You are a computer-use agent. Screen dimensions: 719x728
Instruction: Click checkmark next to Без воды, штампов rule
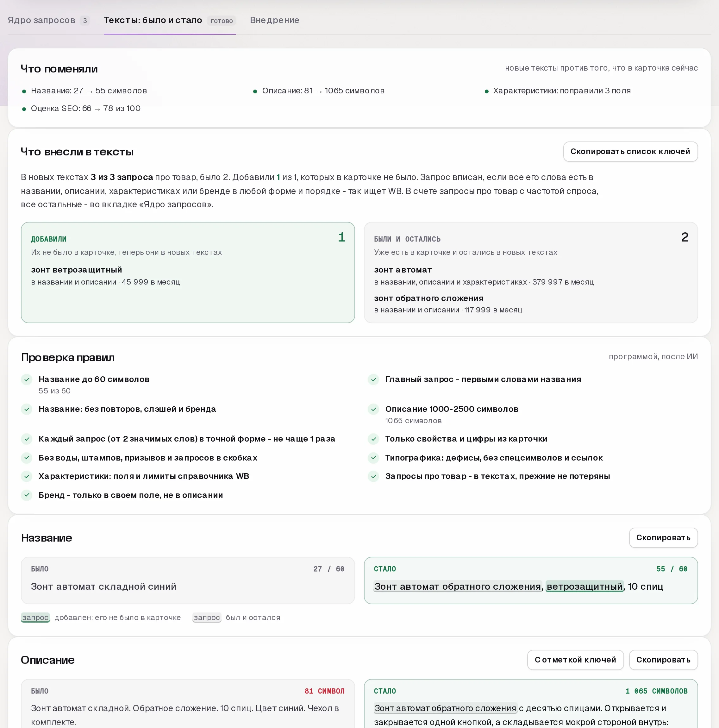(x=27, y=458)
